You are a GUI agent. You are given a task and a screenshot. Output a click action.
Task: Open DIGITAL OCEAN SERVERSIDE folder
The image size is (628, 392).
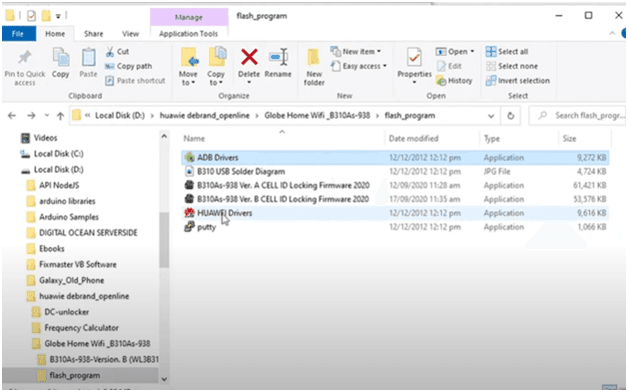pos(82,233)
